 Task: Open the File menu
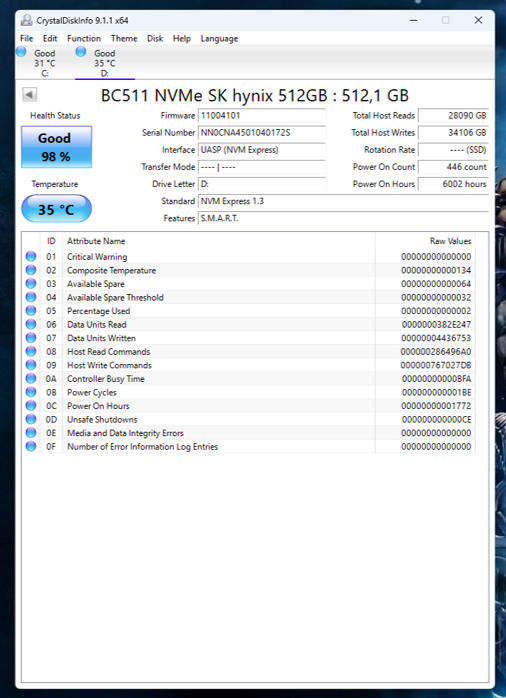[x=27, y=39]
